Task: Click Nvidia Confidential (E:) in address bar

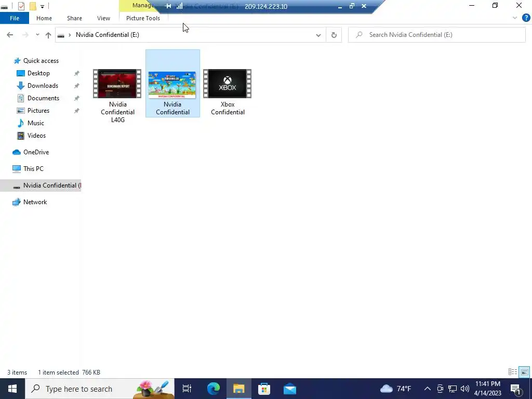Action: (107, 35)
